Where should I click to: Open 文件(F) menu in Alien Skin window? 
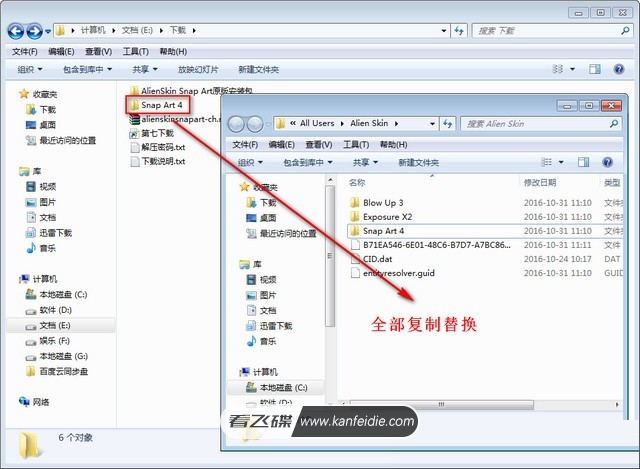[245, 144]
